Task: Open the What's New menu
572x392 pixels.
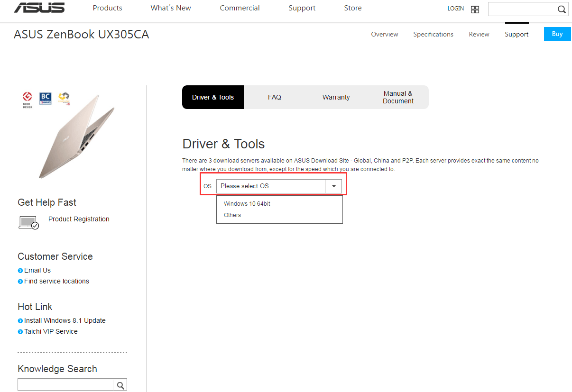Action: coord(171,8)
